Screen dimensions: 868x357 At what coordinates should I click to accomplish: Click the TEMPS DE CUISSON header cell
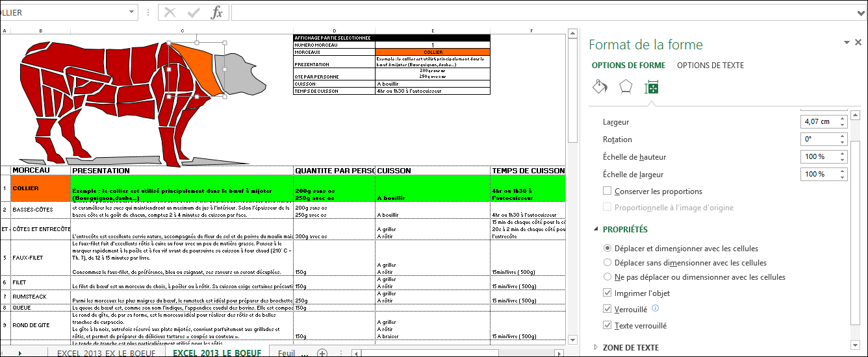tap(528, 171)
